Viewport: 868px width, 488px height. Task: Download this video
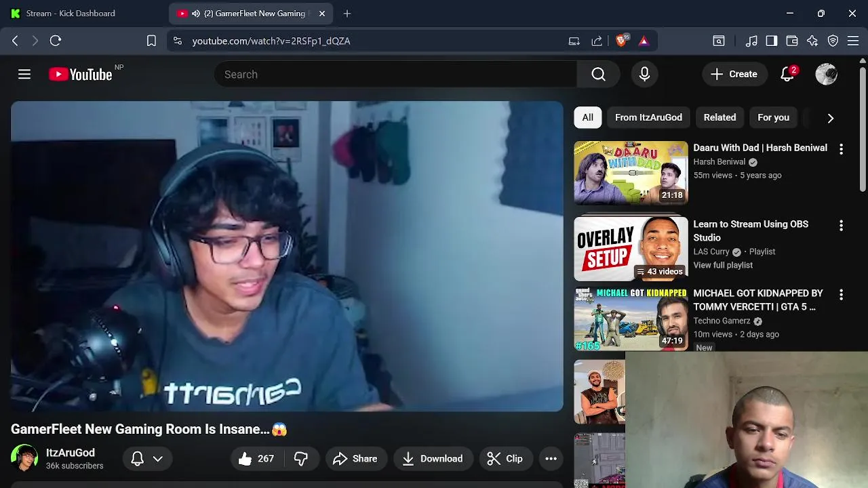(x=433, y=459)
